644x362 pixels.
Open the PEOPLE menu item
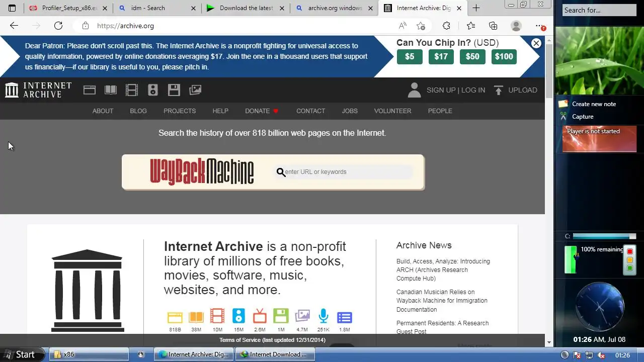coord(440,111)
